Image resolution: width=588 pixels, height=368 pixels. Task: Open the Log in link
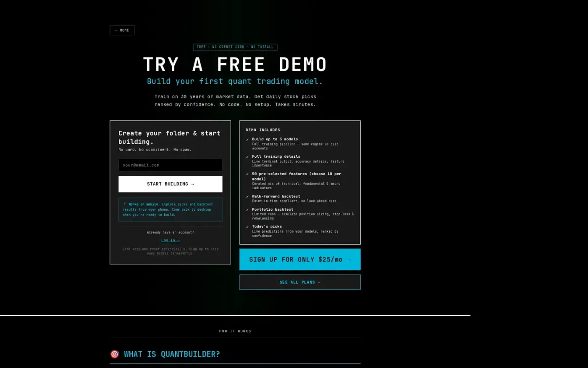click(170, 240)
